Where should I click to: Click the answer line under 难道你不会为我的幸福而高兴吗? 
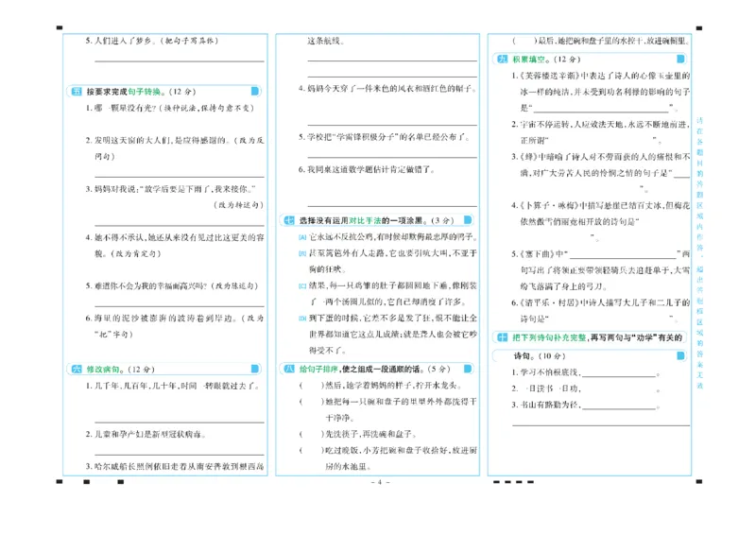click(180, 306)
